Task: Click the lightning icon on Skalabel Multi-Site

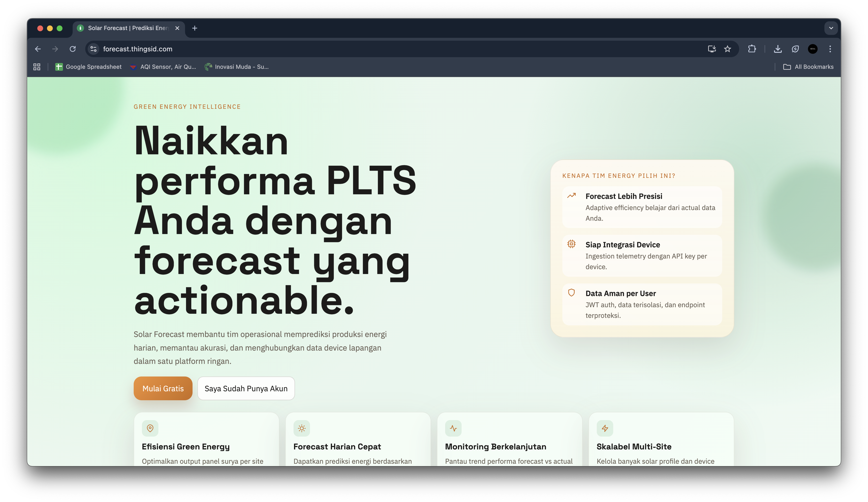Action: 605,428
